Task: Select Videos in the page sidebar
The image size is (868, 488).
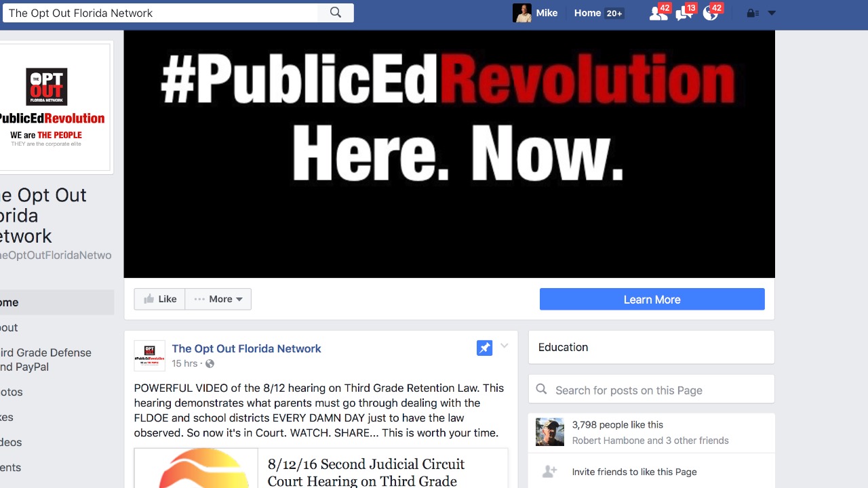Action: (11, 442)
